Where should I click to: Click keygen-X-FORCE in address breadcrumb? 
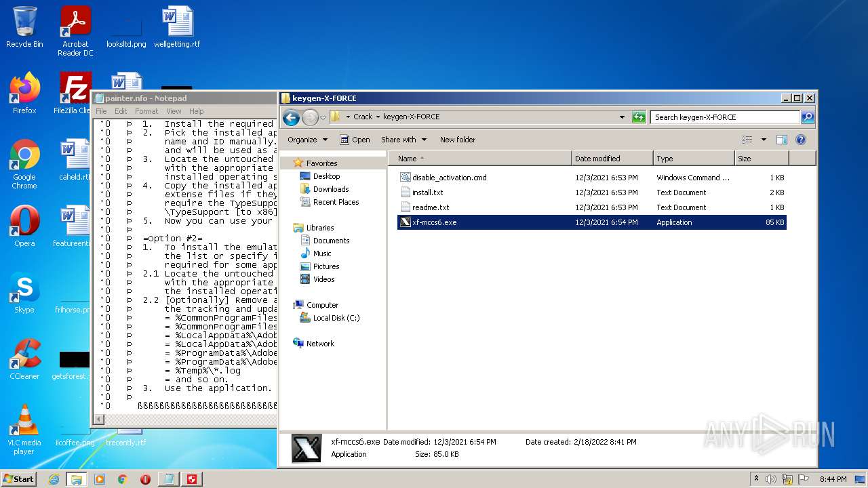point(411,117)
